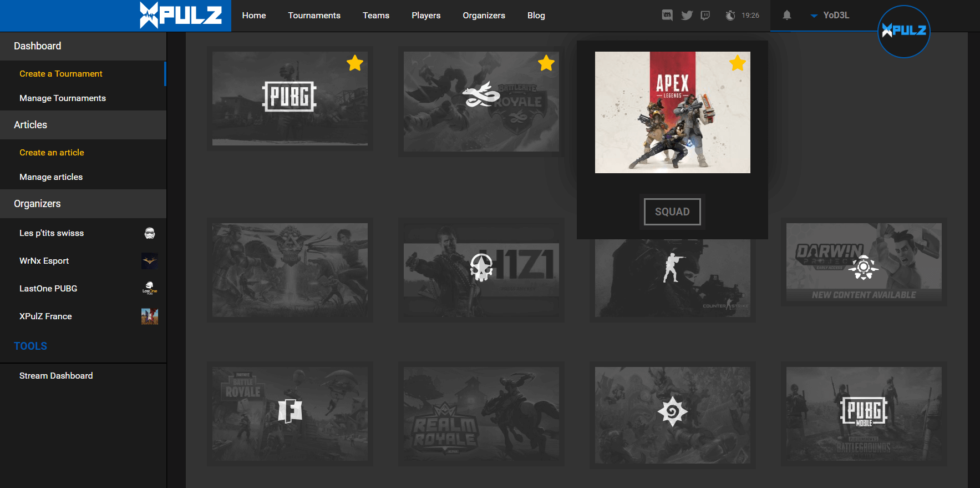Image resolution: width=980 pixels, height=488 pixels.
Task: Open the Tournaments menu
Action: pyautogui.click(x=314, y=16)
